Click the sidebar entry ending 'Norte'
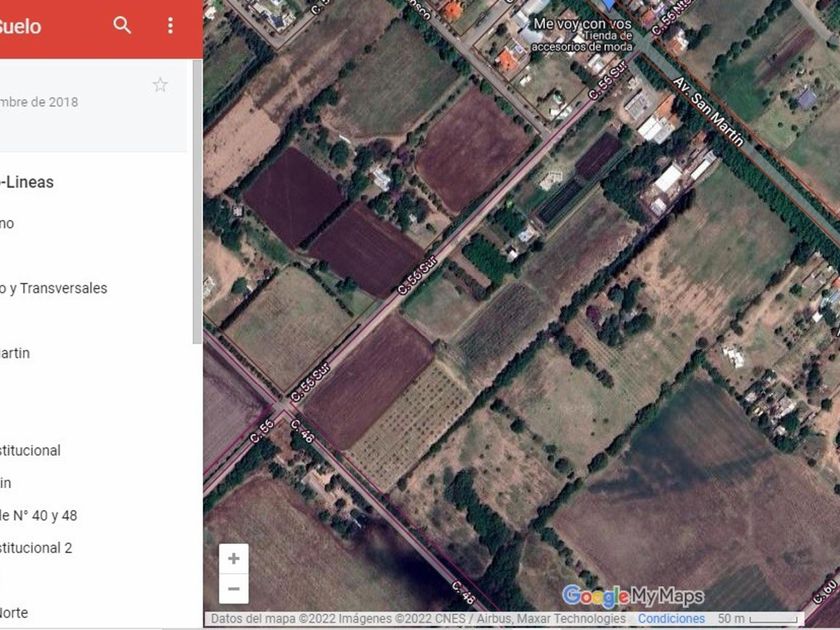The height and width of the screenshot is (630, 840). point(14,612)
